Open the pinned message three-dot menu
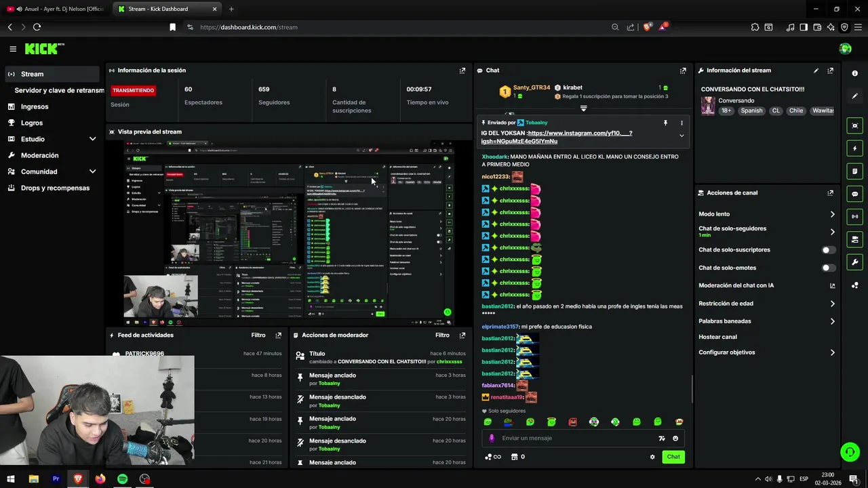 pos(682,123)
